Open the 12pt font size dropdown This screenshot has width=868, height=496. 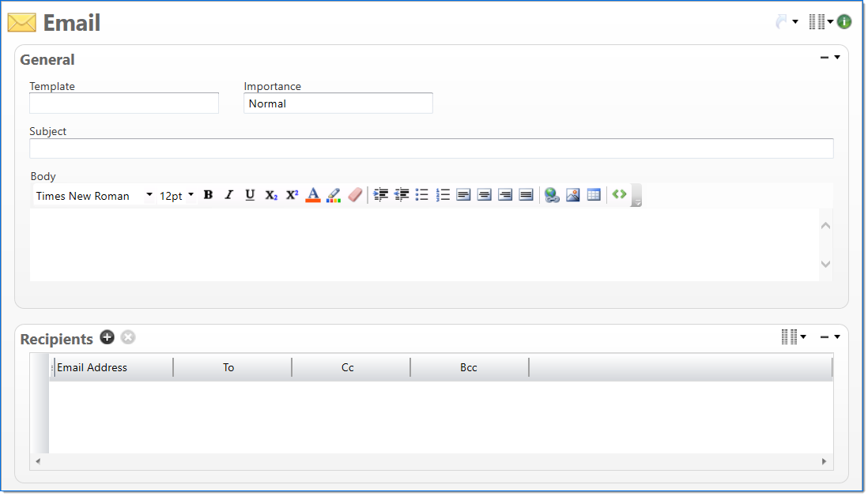click(x=177, y=196)
